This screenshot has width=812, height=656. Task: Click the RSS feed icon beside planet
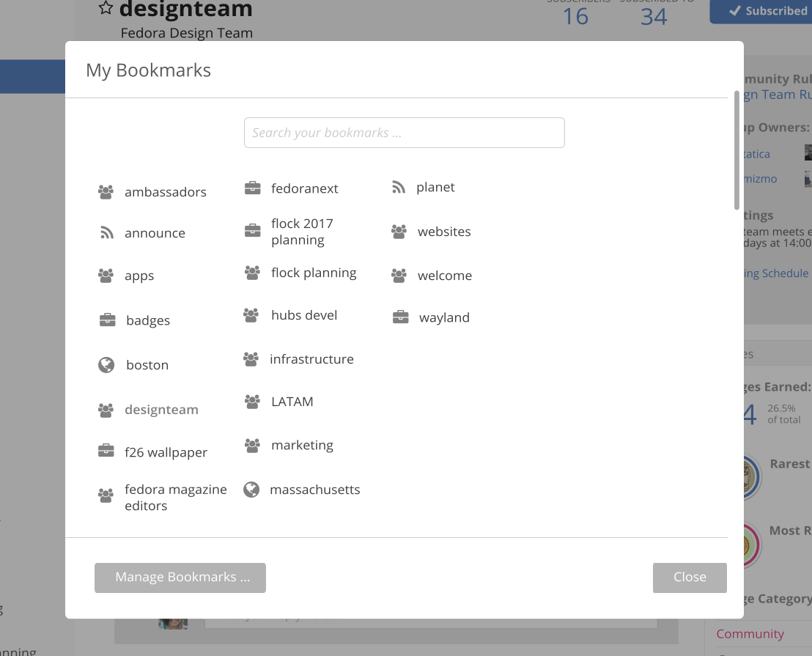click(x=398, y=187)
